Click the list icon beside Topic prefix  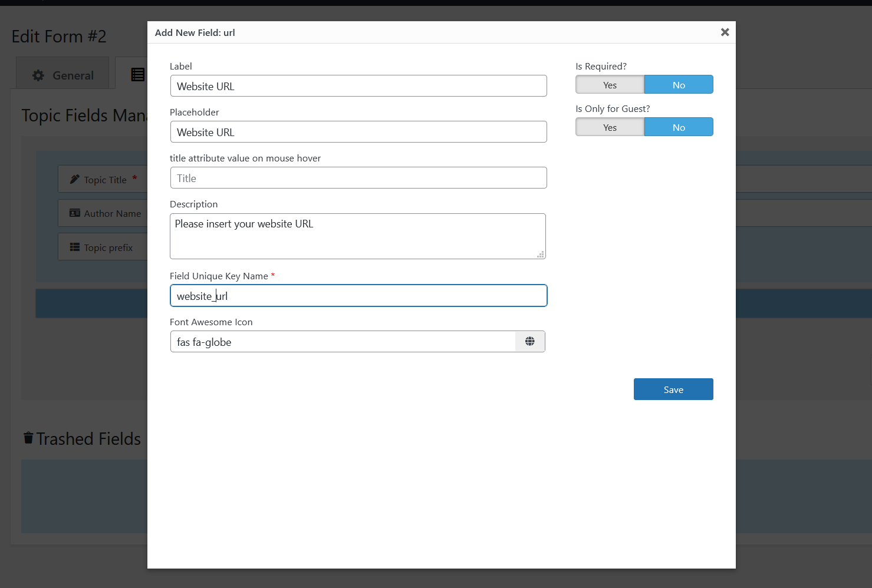[75, 247]
